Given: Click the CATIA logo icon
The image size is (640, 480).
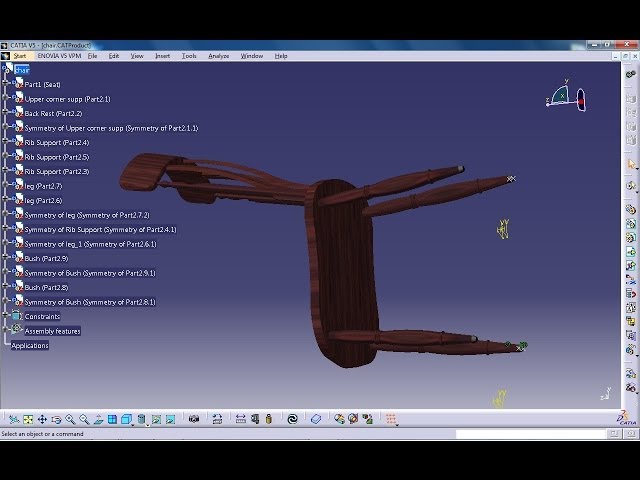Looking at the screenshot, I should pyautogui.click(x=627, y=418).
